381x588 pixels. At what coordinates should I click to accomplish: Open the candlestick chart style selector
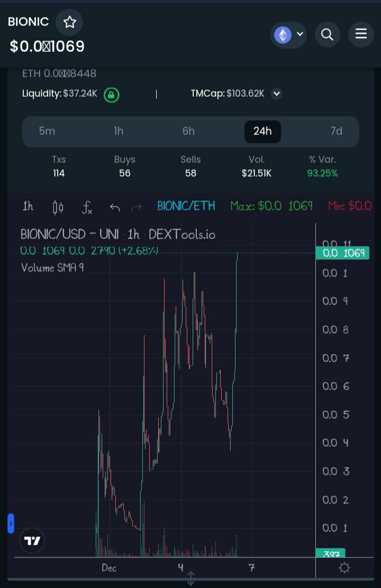coord(58,207)
